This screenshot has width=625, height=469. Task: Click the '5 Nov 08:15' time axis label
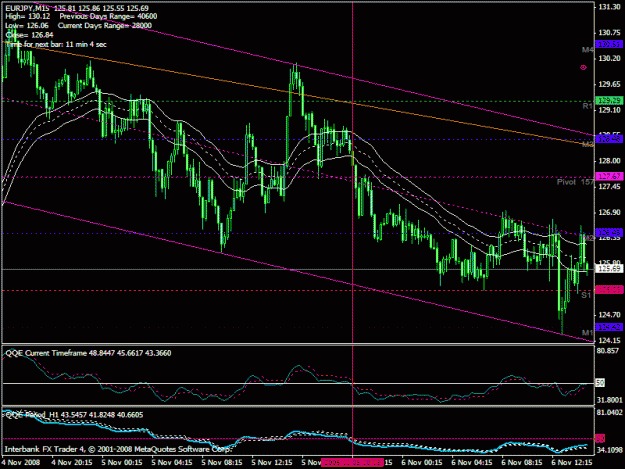(x=222, y=462)
